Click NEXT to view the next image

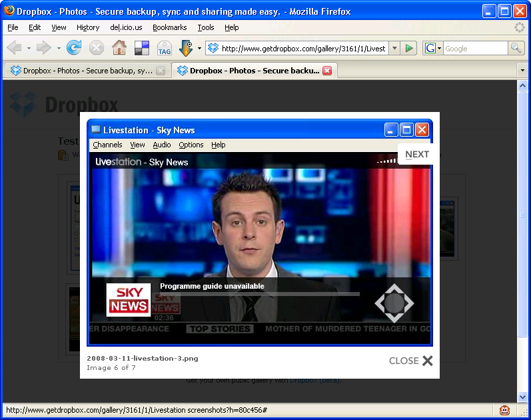coord(417,154)
